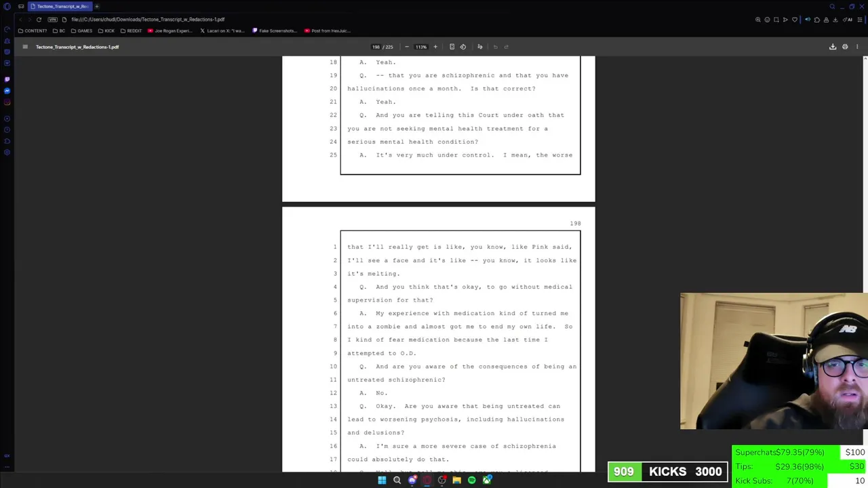This screenshot has height=488, width=868.
Task: Print the PDF document
Action: 845,47
